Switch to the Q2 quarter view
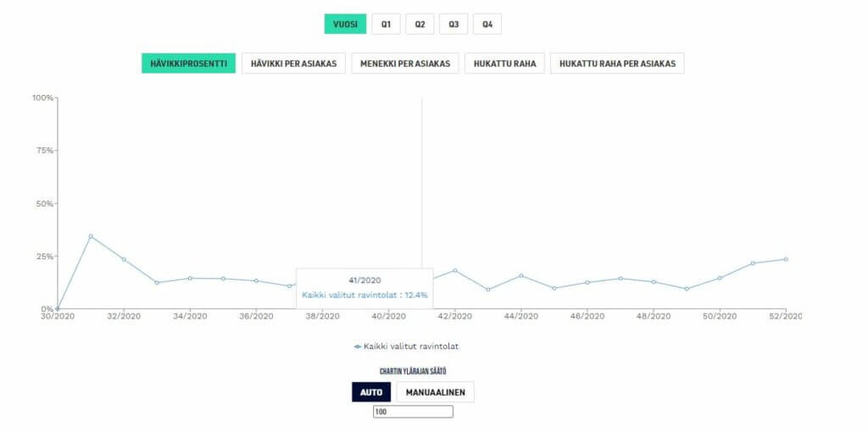The image size is (868, 432). (x=420, y=25)
